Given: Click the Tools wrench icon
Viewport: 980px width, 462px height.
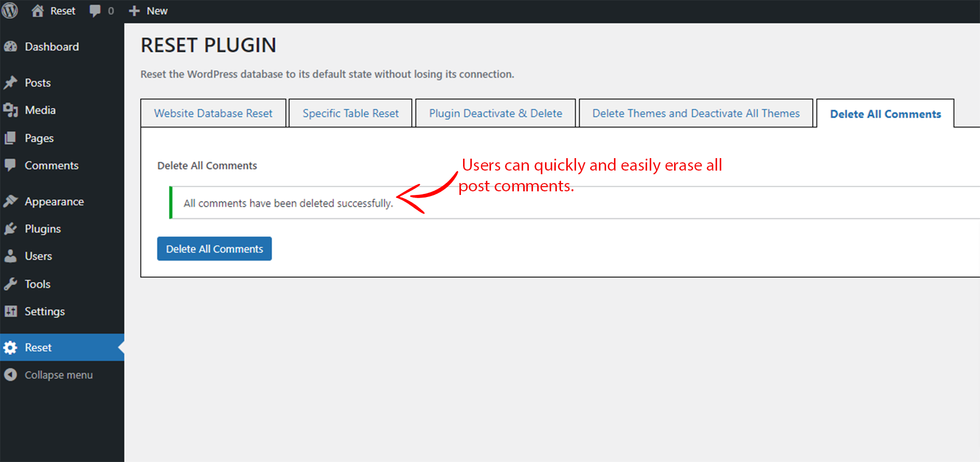Looking at the screenshot, I should click(x=10, y=284).
